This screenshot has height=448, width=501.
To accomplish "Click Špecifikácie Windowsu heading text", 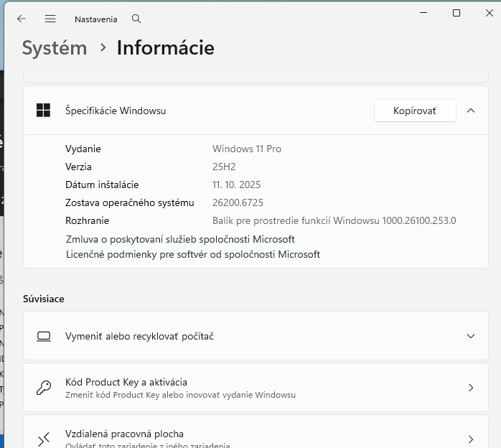I will 116,111.
